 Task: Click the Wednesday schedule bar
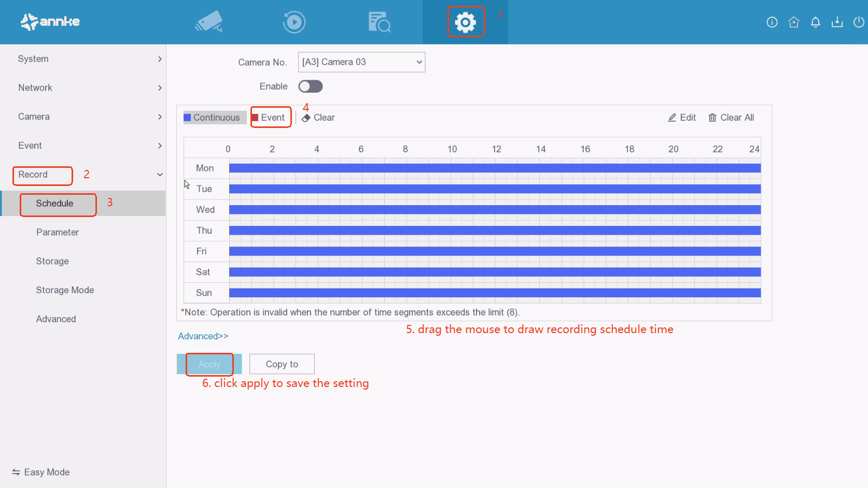(495, 209)
